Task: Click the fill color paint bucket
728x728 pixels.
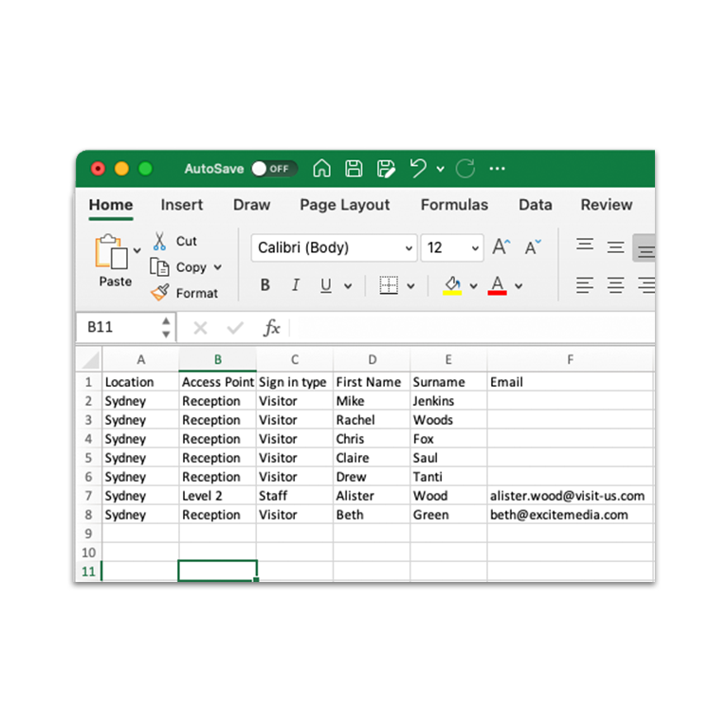Action: [x=452, y=285]
